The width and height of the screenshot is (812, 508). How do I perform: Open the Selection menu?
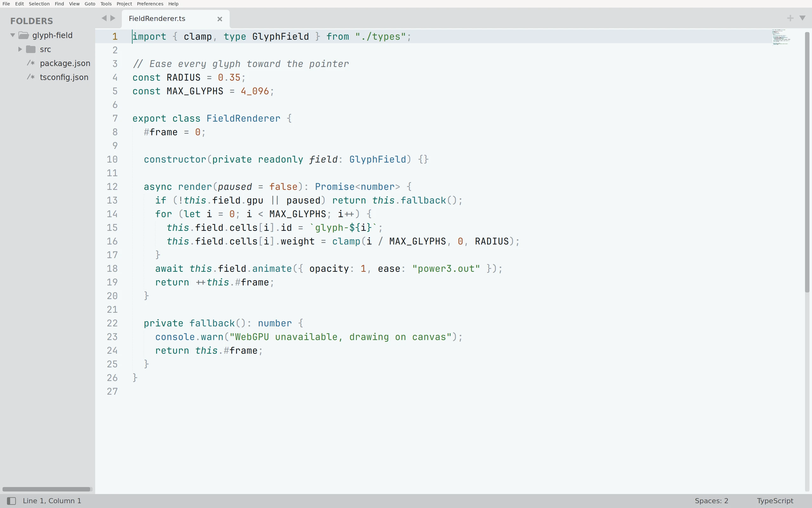point(39,4)
